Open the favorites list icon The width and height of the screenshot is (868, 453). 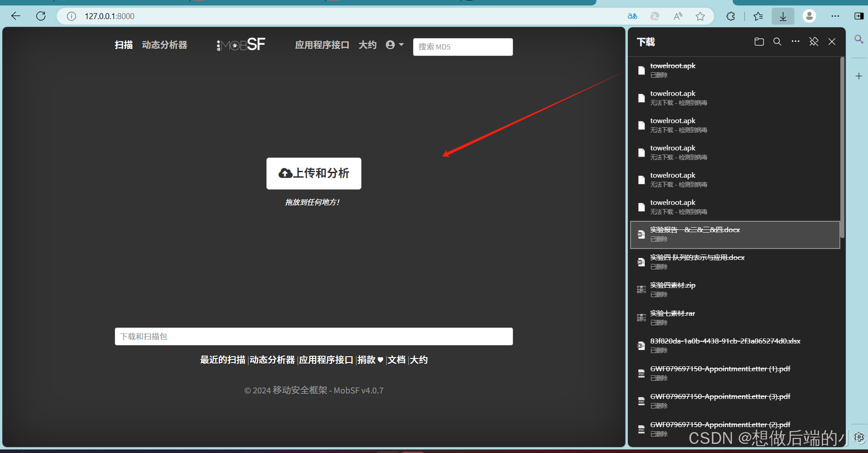point(758,16)
